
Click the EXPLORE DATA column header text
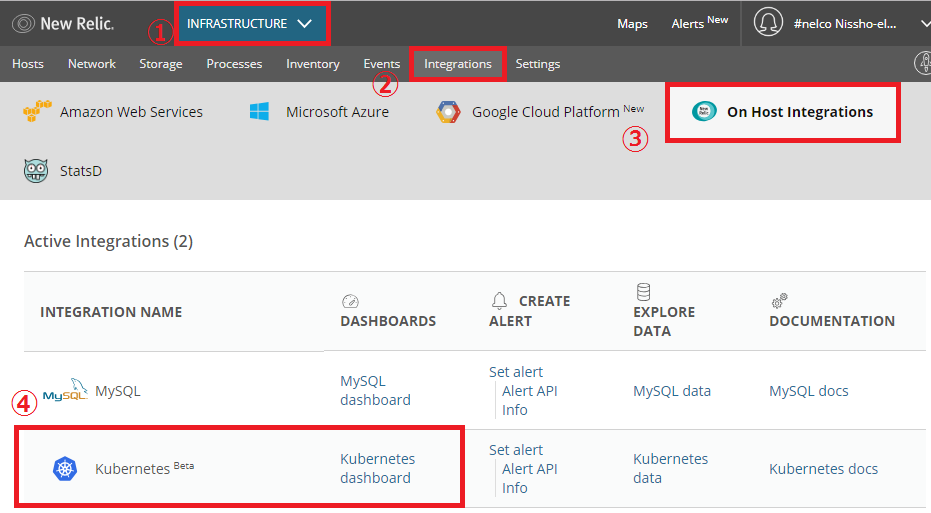coord(664,321)
